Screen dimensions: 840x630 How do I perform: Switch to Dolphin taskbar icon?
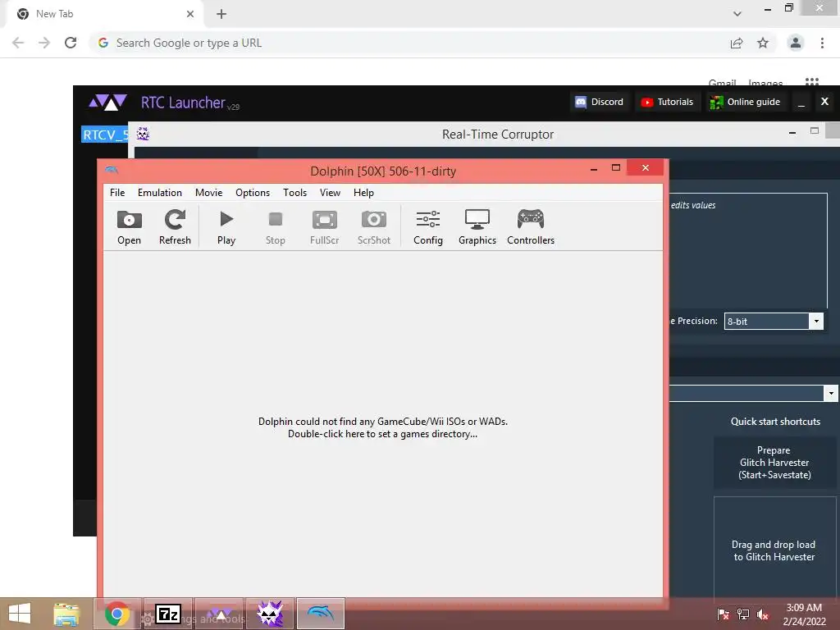pyautogui.click(x=321, y=614)
